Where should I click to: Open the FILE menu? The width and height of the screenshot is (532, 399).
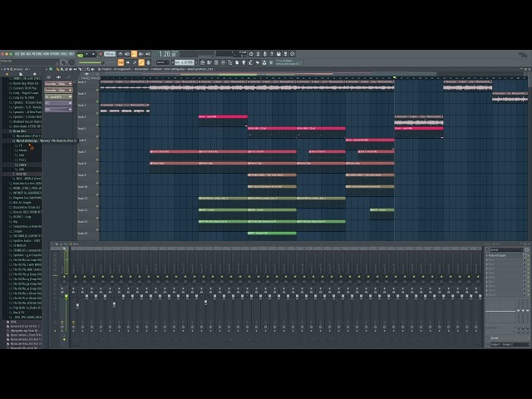[x=17, y=54]
